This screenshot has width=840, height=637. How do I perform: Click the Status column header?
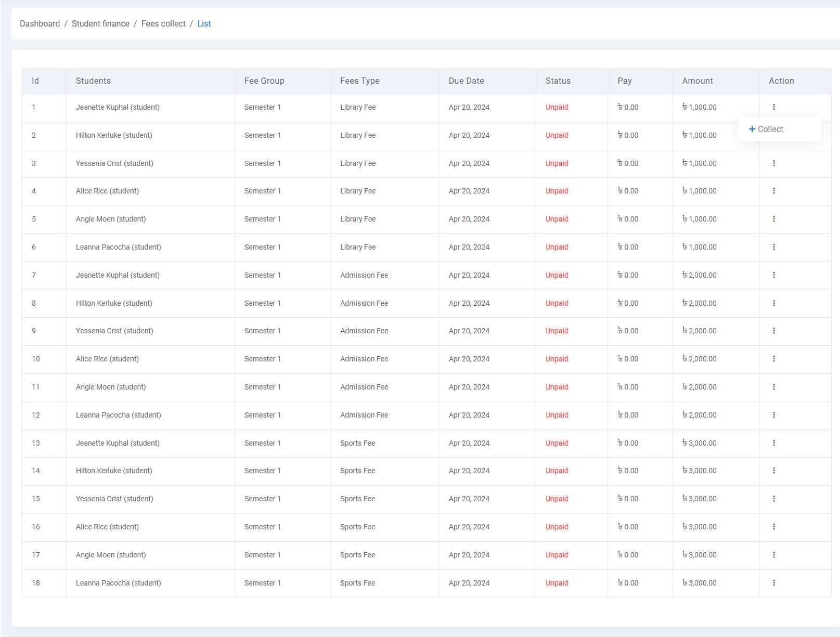pos(558,81)
